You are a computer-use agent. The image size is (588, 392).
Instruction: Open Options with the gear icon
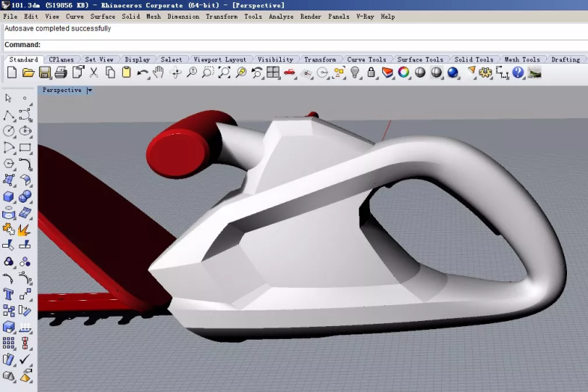[x=485, y=73]
